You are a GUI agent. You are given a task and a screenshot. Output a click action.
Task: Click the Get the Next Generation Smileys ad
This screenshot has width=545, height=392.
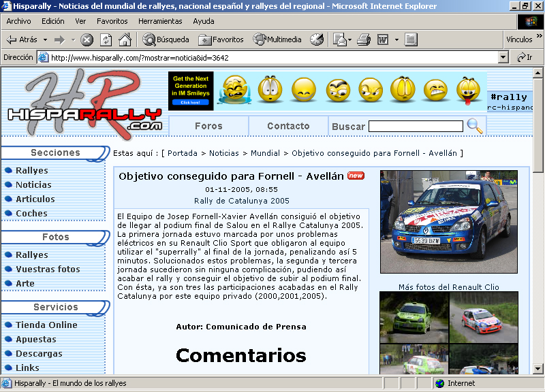coord(191,91)
